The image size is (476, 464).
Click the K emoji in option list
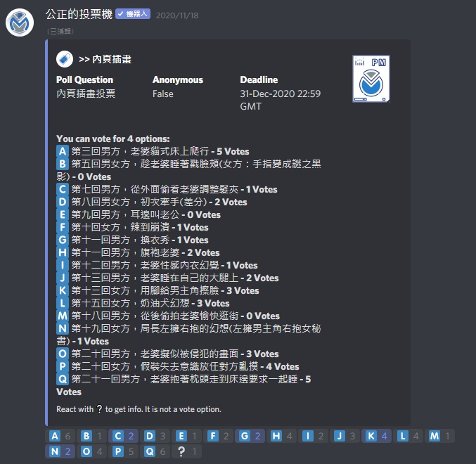[x=63, y=290]
